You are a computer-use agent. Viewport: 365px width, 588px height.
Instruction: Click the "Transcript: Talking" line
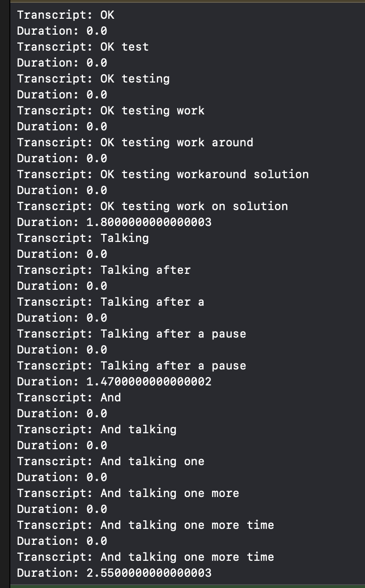pyautogui.click(x=83, y=238)
